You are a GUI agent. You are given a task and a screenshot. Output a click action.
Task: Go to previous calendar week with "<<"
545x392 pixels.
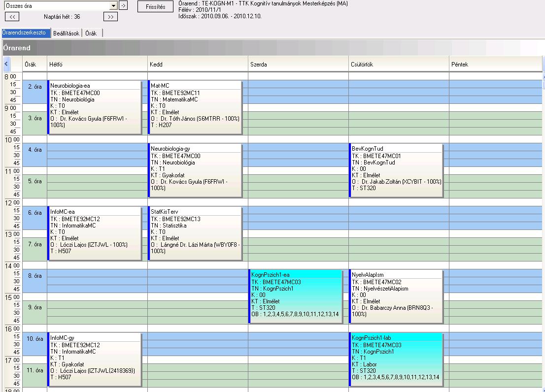[12, 17]
